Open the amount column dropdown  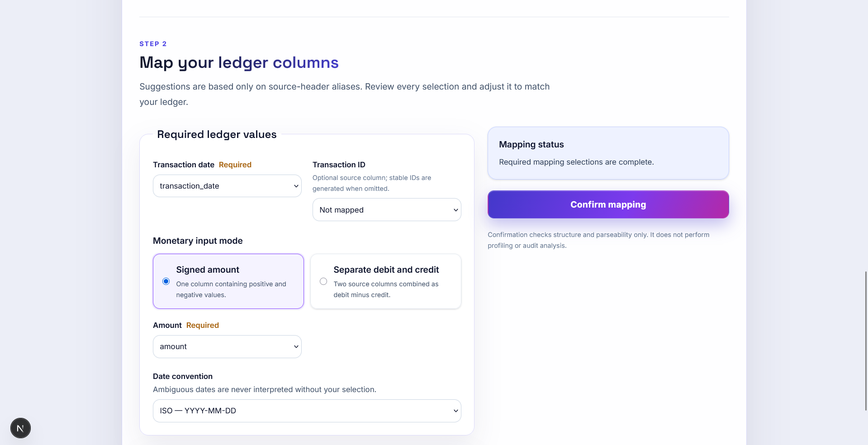pos(227,347)
